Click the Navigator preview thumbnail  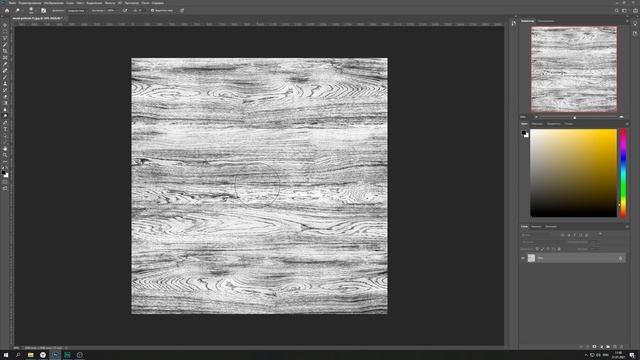click(573, 69)
